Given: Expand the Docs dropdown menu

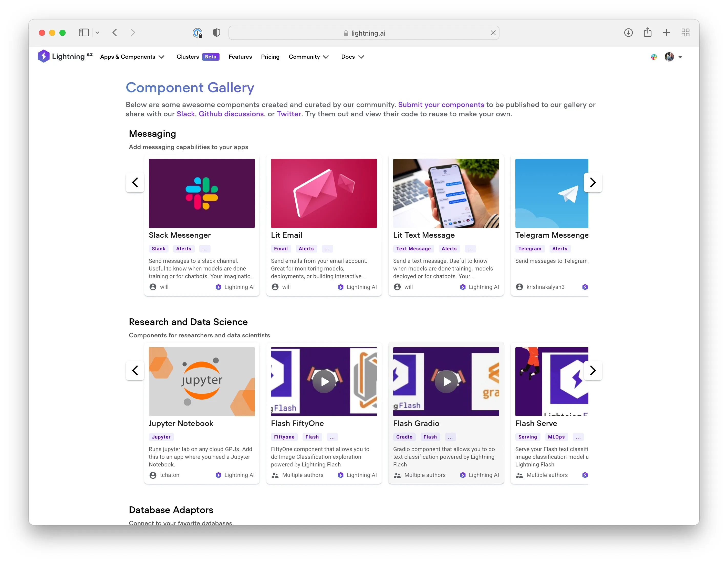Looking at the screenshot, I should [352, 57].
